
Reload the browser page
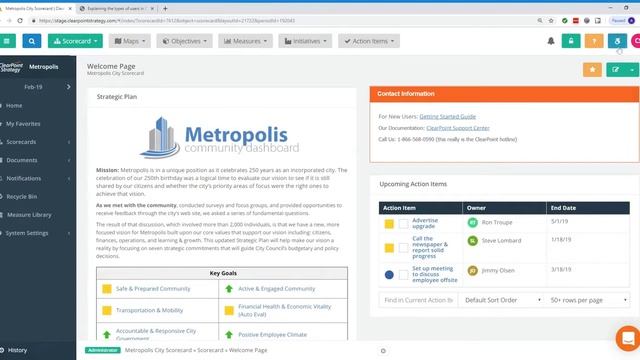tap(20, 20)
